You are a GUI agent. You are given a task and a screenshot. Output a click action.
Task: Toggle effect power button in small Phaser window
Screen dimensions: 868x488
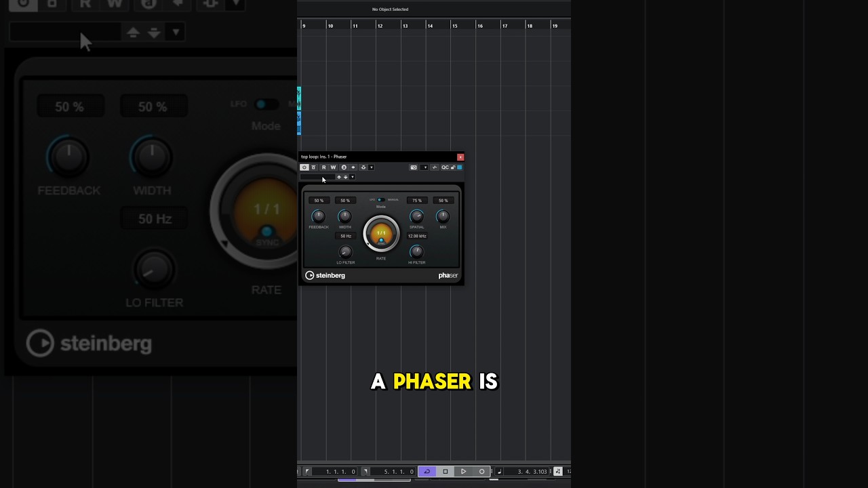click(304, 167)
